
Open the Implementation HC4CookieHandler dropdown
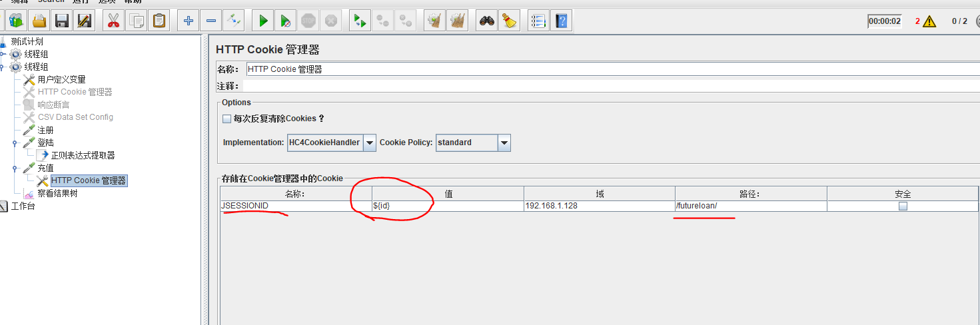click(x=370, y=143)
